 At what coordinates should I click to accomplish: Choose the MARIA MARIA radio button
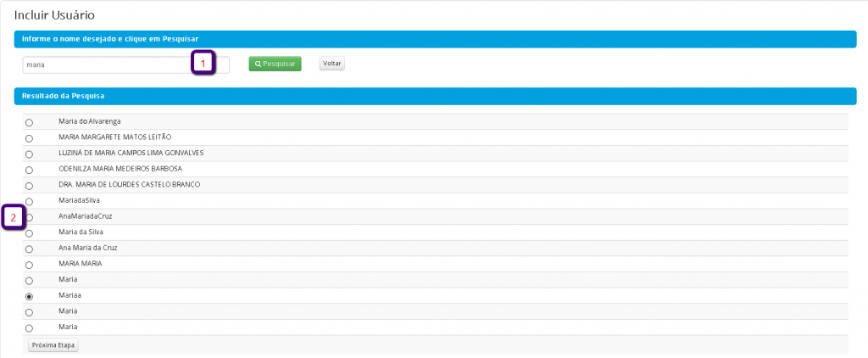click(29, 265)
